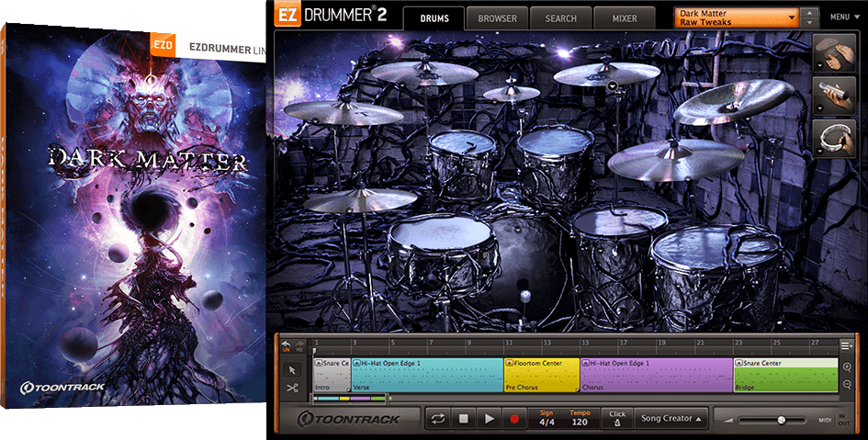868x440 pixels.
Task: Select the scissors split tool
Action: 293,388
